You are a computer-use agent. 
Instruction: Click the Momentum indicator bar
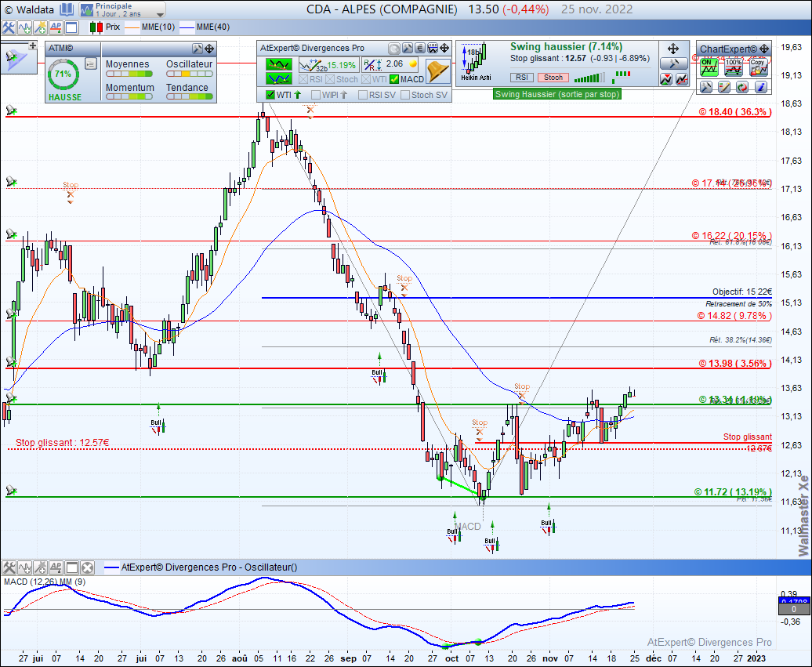[129, 96]
